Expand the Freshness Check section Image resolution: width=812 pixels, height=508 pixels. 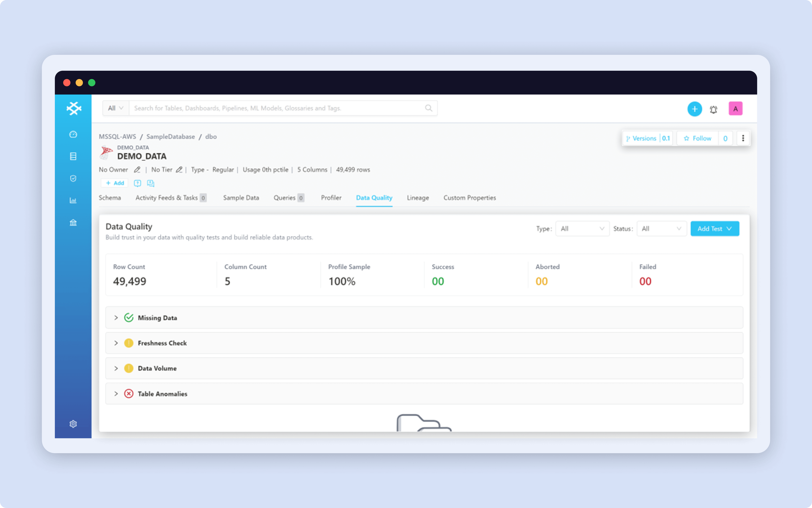116,343
